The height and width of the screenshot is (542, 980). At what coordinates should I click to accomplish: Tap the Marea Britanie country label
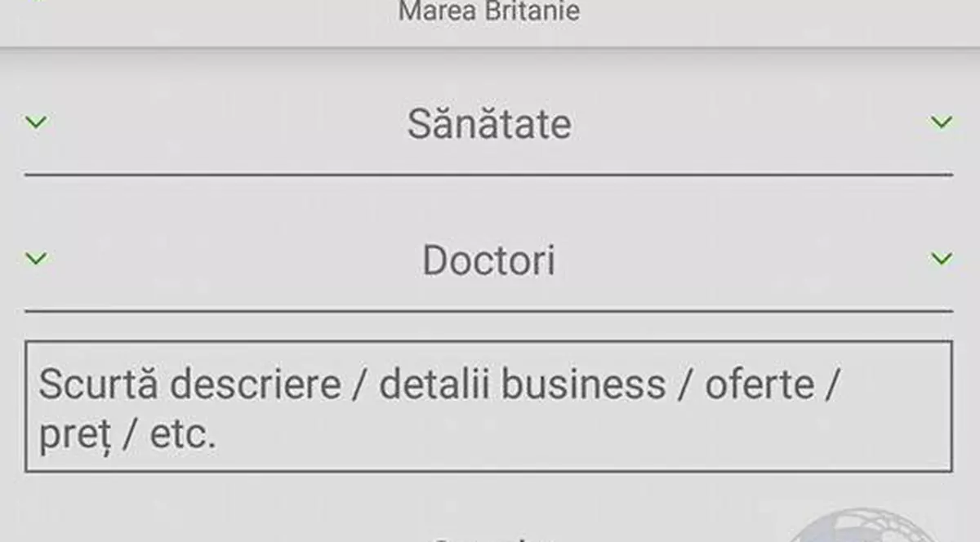[488, 11]
